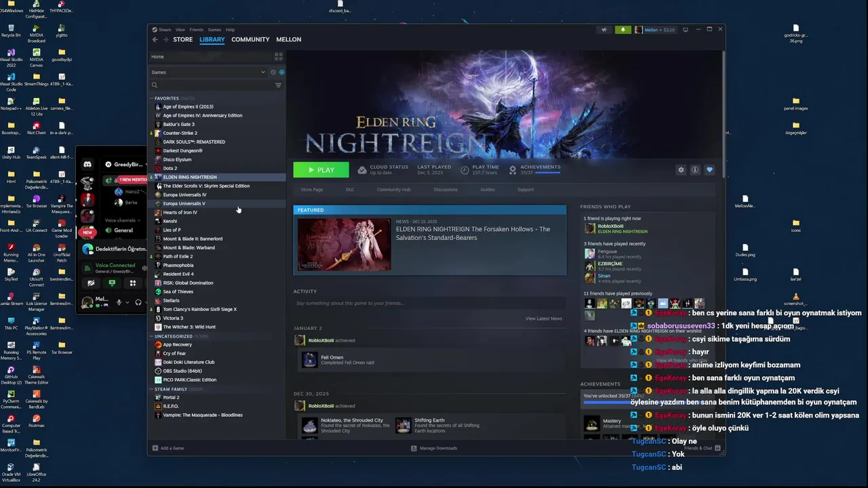
Task: Toggle Discord camera button
Action: coord(91,283)
